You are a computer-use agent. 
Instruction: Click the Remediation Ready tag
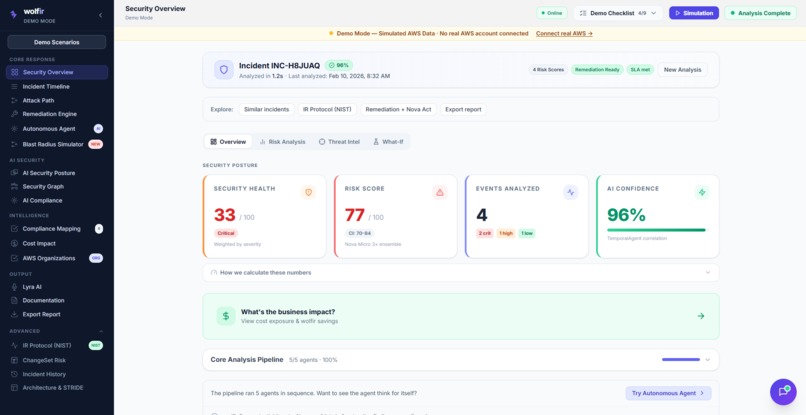[x=597, y=69]
